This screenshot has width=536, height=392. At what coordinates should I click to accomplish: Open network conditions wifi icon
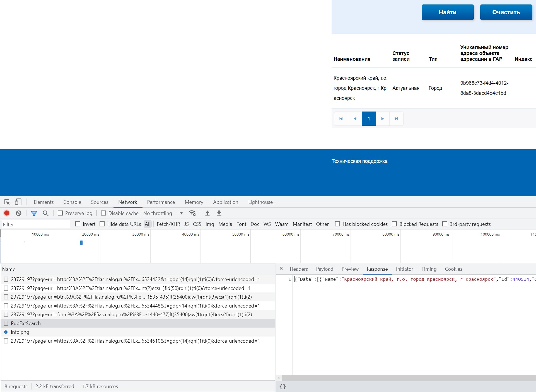point(192,213)
